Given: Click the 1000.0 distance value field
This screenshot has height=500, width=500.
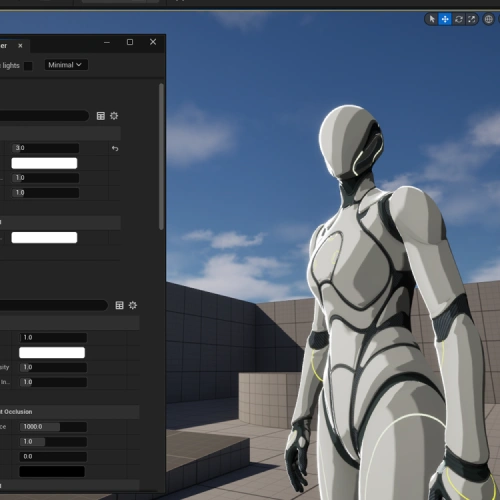Looking at the screenshot, I should click(x=53, y=427).
